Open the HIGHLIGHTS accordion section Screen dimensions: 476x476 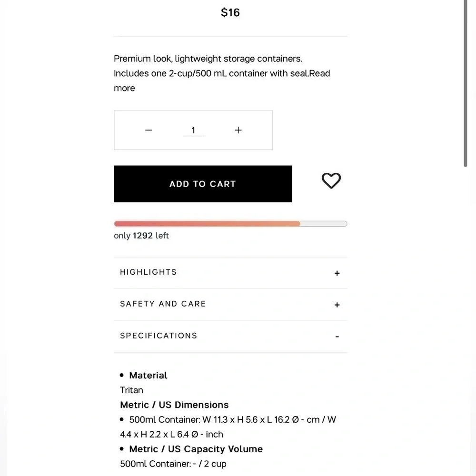click(230, 273)
